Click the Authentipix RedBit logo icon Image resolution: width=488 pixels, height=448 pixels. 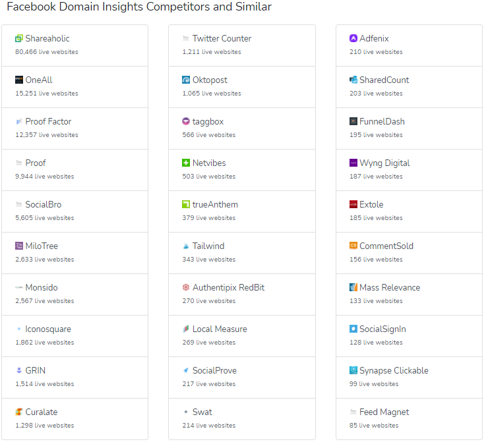(186, 288)
